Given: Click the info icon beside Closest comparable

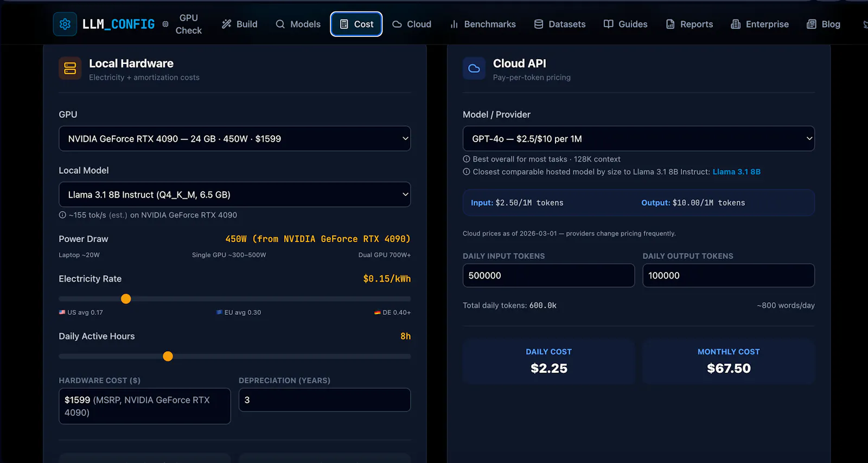Looking at the screenshot, I should point(467,172).
